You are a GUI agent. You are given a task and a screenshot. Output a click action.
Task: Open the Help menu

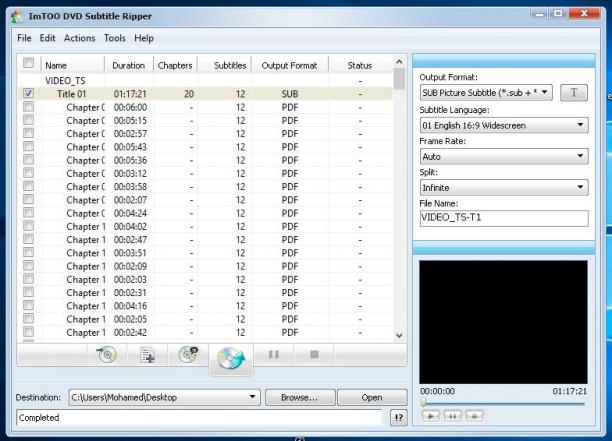144,38
